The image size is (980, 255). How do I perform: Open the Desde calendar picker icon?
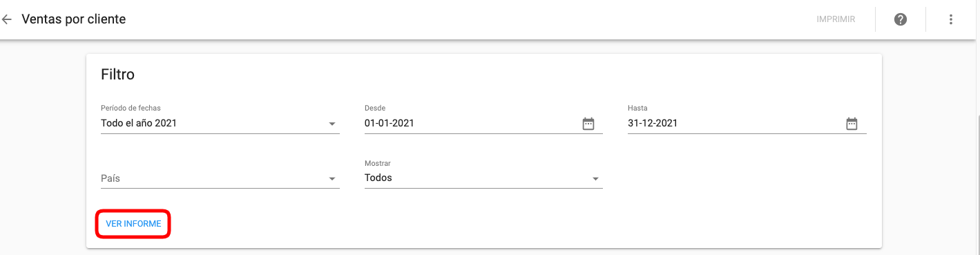pos(588,124)
